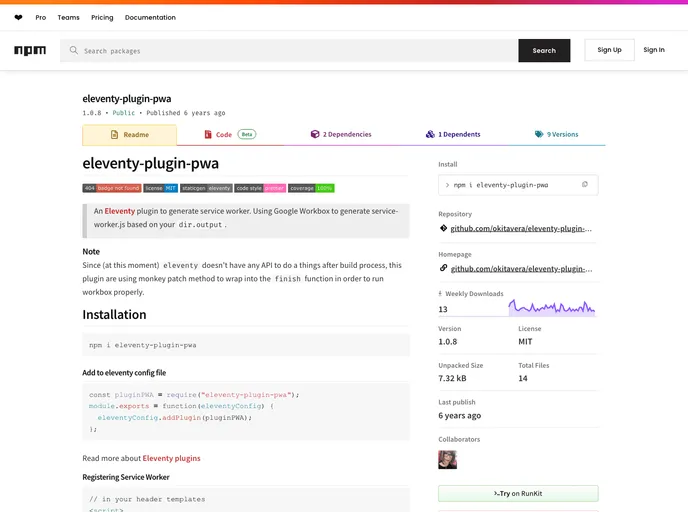Click the eleventyConfig.addPlugin code line
The image size is (688, 512).
tap(175, 418)
